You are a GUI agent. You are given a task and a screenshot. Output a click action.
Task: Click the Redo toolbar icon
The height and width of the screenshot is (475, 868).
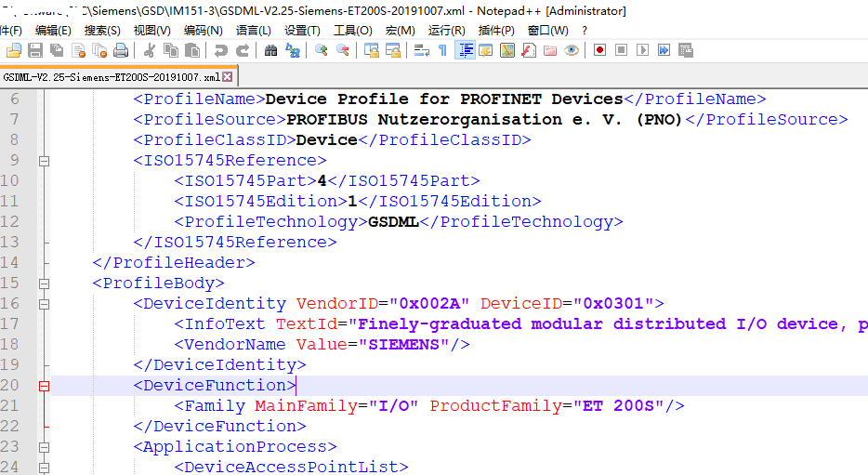(243, 51)
